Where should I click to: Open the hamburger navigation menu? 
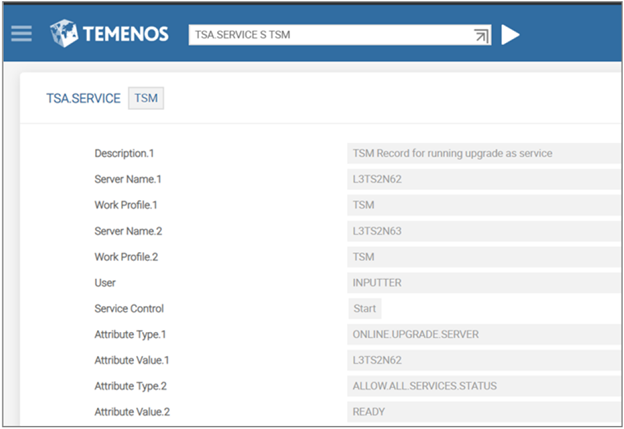[22, 34]
